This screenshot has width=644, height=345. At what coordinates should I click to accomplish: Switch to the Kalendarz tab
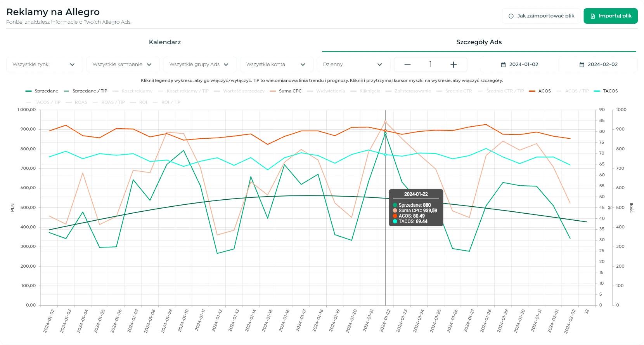pyautogui.click(x=164, y=42)
